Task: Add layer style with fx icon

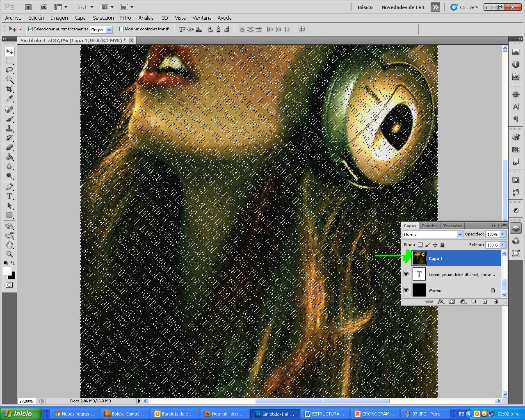Action: click(x=441, y=301)
